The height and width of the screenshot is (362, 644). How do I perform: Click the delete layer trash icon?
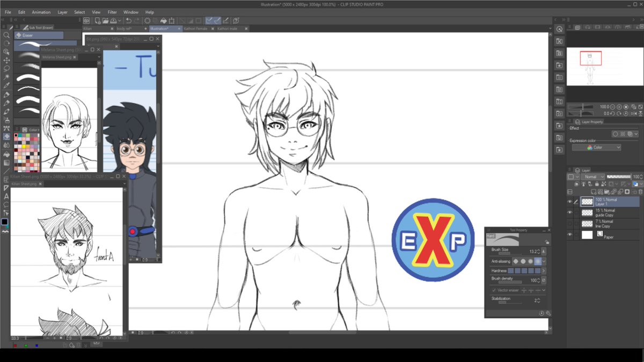point(640,192)
